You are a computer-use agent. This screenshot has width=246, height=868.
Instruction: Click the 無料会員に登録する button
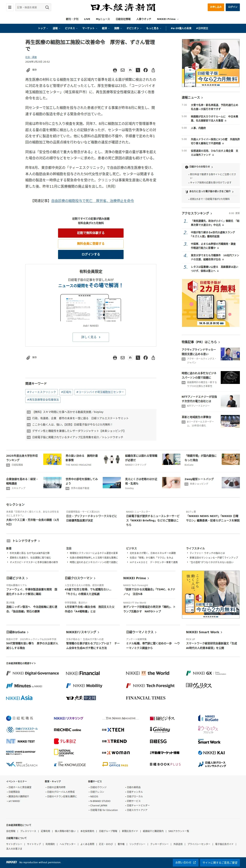(x=91, y=244)
